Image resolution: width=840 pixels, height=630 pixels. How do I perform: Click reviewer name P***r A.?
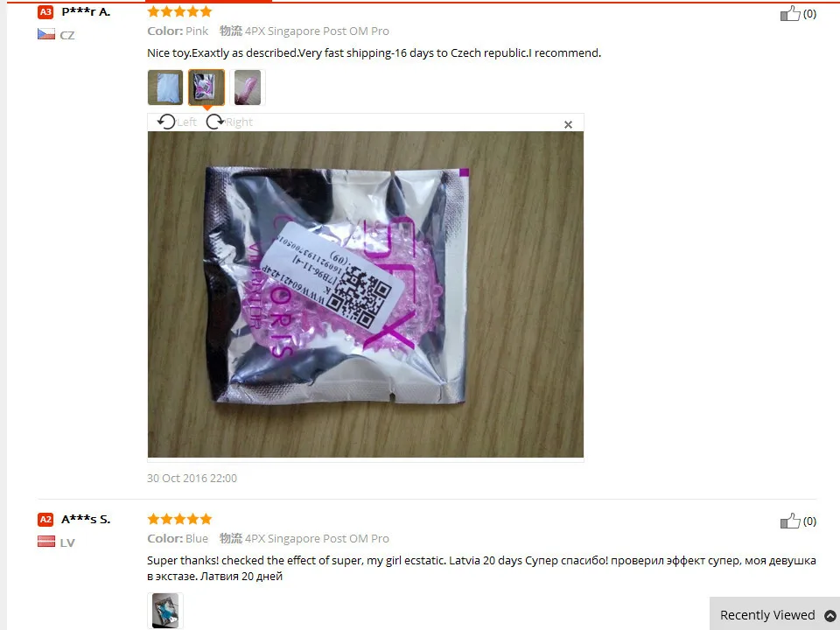86,11
